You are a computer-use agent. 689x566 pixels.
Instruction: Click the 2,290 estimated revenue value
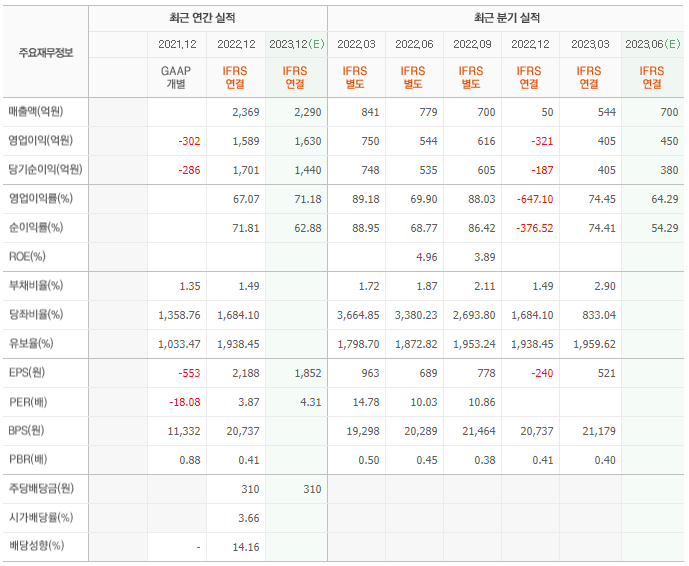(x=308, y=112)
